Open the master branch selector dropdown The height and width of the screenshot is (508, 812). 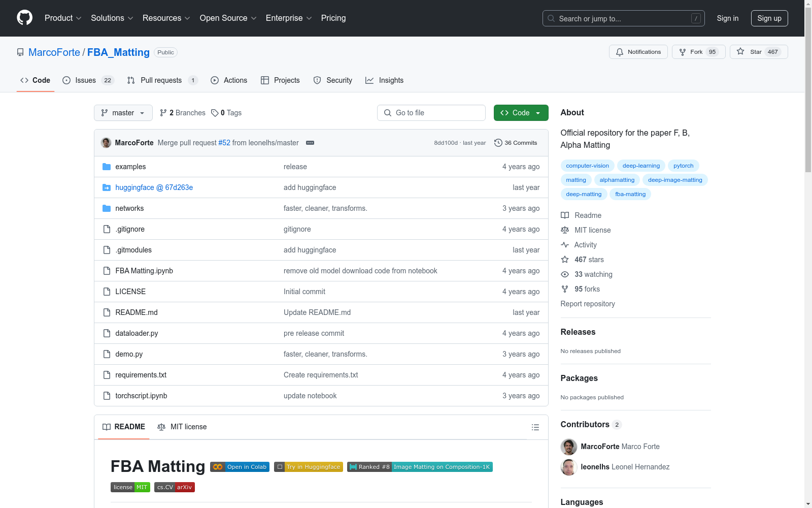pyautogui.click(x=123, y=113)
